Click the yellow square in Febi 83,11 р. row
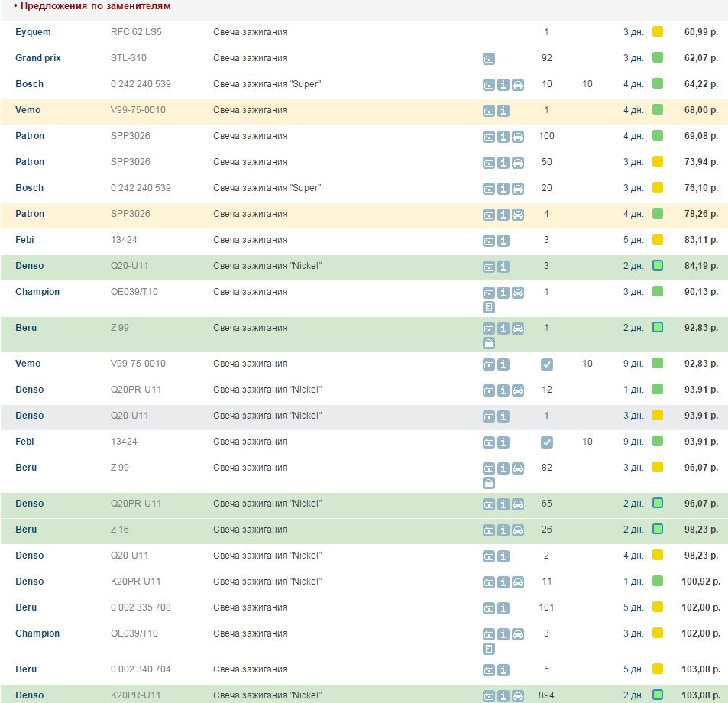The image size is (728, 703). [658, 240]
